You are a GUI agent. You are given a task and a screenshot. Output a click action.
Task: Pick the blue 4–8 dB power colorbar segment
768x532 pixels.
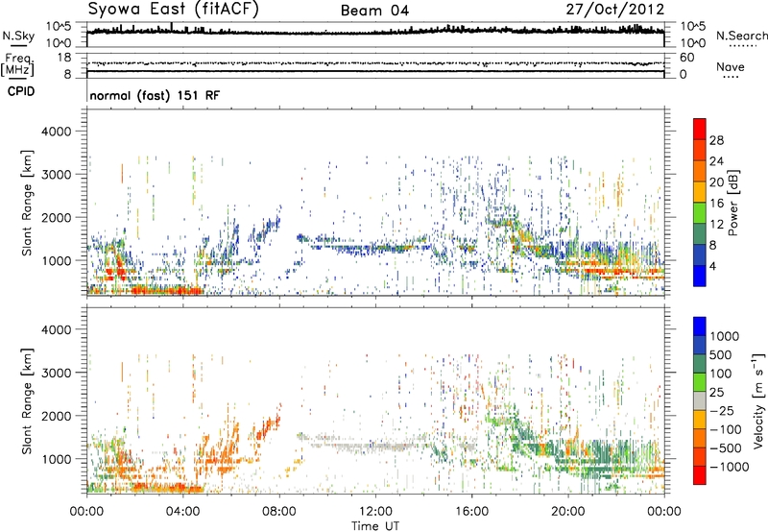click(x=700, y=254)
